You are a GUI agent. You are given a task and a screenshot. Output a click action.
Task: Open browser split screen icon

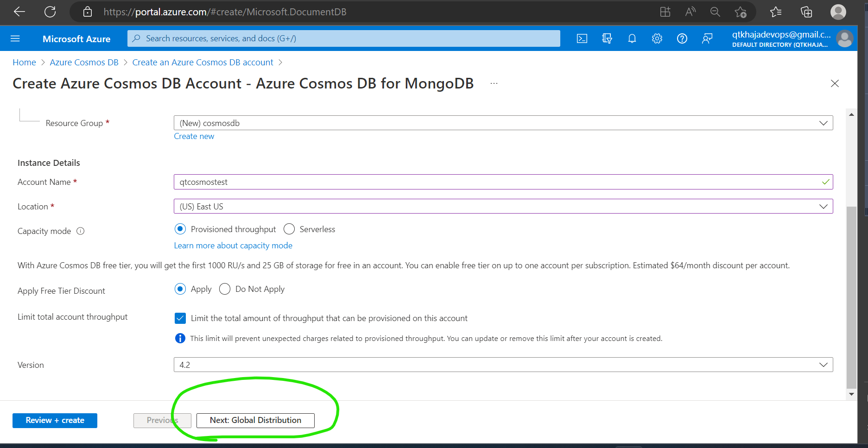coord(665,12)
